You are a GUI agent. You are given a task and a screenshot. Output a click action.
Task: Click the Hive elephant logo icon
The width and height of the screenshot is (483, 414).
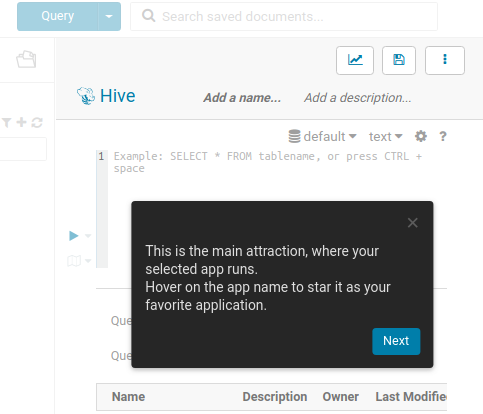86,96
